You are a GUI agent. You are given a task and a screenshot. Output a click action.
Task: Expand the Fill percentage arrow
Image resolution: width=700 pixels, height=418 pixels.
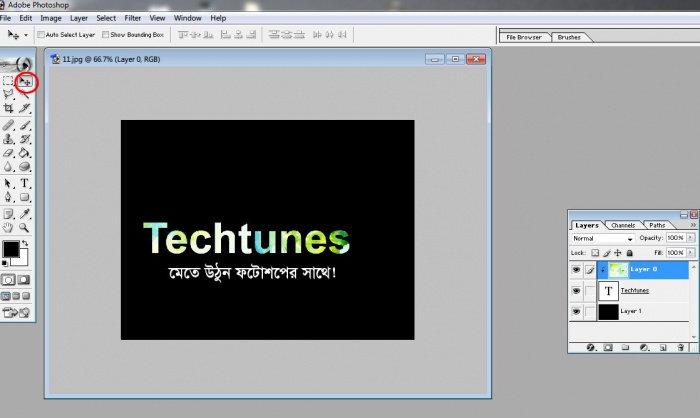[690, 251]
